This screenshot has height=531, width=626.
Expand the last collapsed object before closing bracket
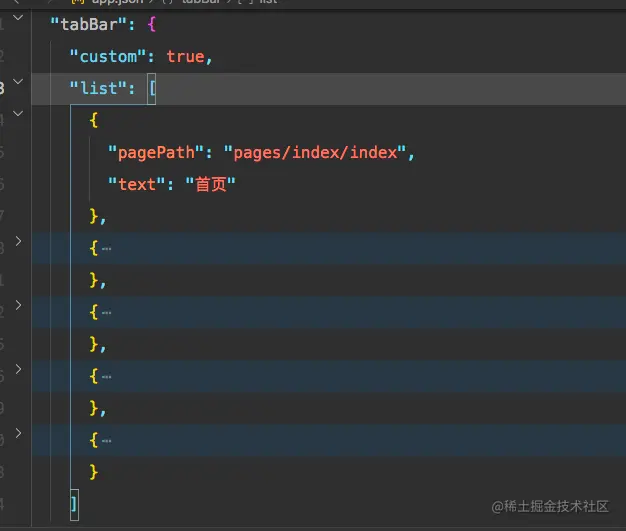coord(18,433)
